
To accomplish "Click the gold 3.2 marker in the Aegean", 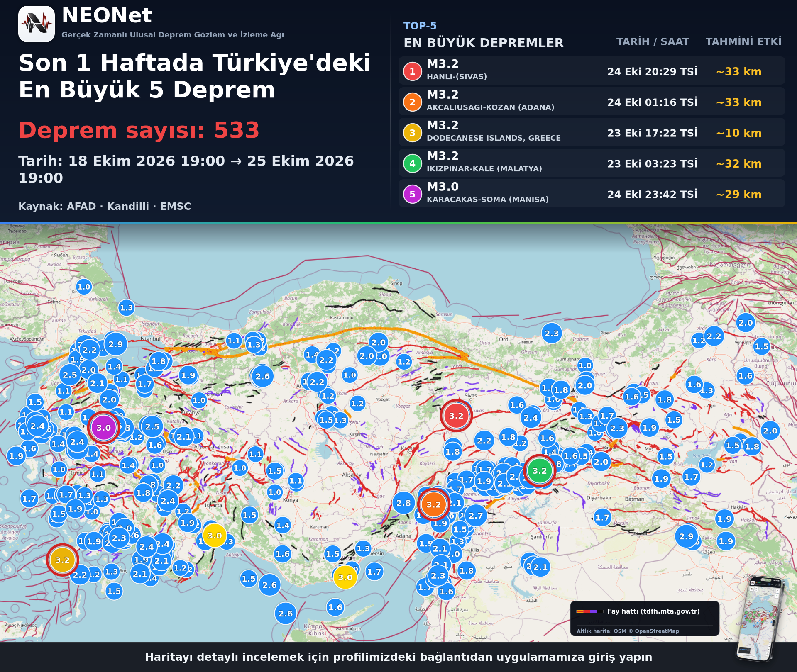I will click(x=62, y=560).
